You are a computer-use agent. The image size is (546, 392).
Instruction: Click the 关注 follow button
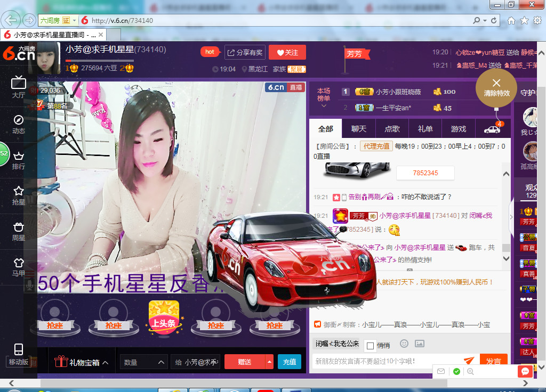287,53
